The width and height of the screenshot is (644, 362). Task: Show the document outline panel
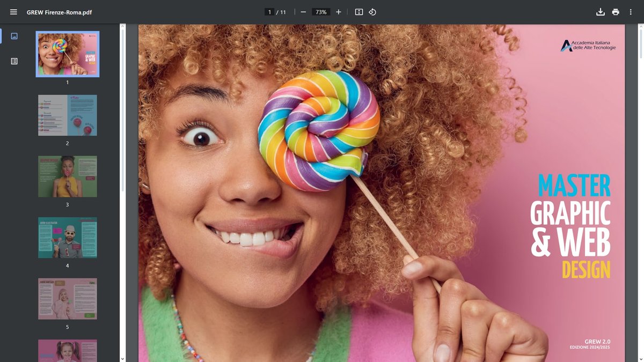[14, 61]
